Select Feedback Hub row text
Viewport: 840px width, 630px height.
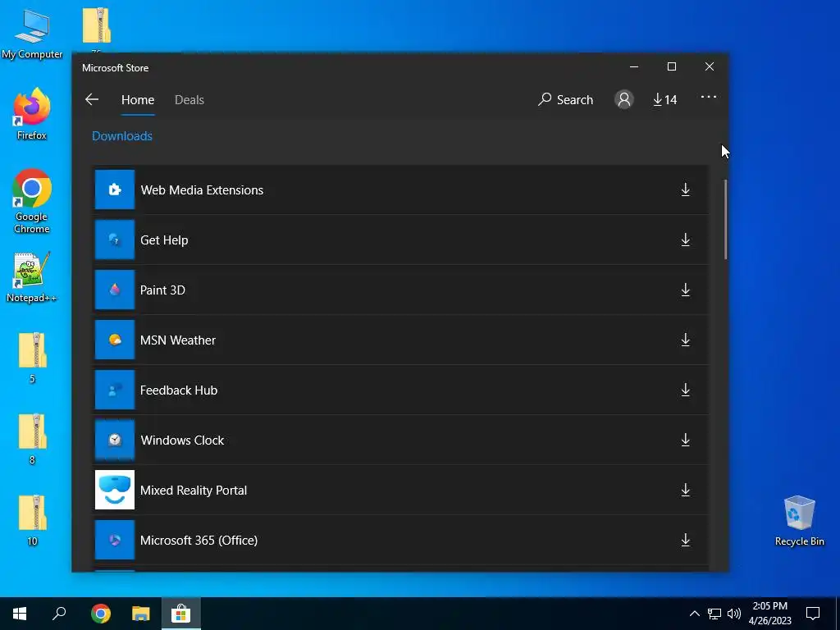click(179, 390)
